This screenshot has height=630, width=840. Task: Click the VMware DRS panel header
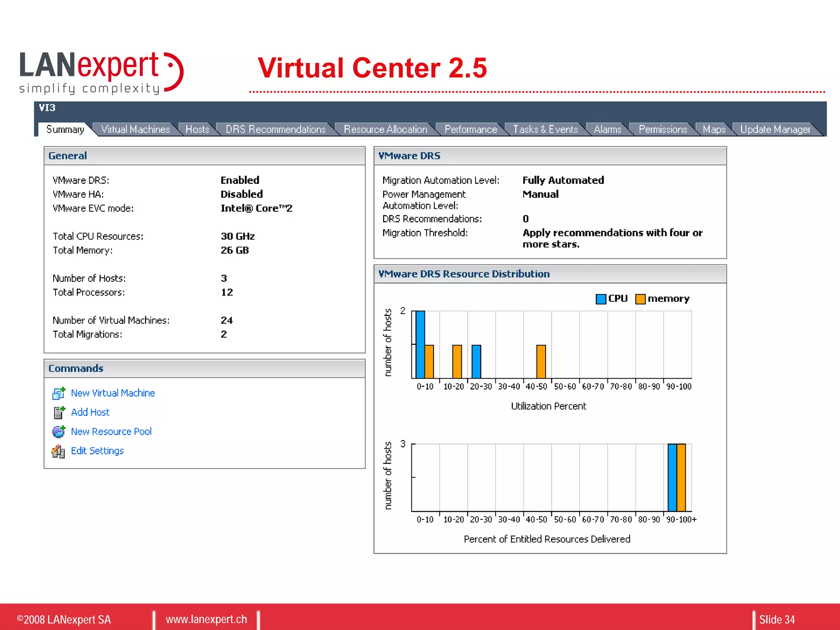click(x=550, y=156)
